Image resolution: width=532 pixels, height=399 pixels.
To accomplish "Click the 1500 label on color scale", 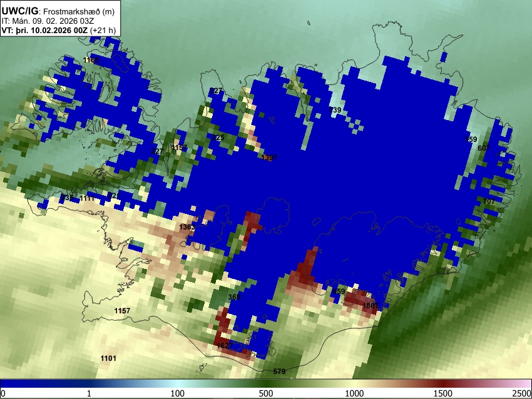I will coord(443,393).
